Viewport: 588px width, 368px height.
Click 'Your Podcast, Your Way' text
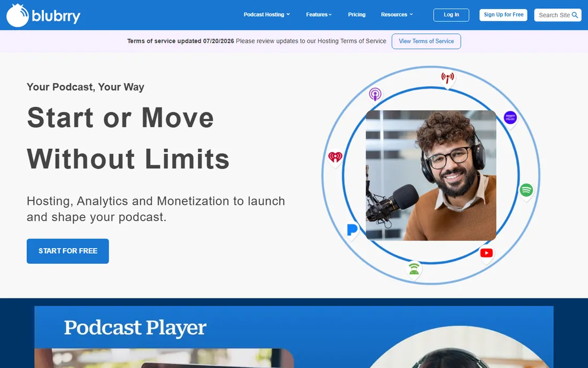tap(86, 87)
